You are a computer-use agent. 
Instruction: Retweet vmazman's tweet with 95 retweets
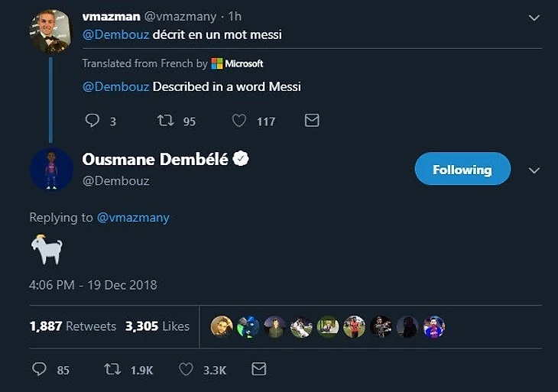(x=165, y=121)
